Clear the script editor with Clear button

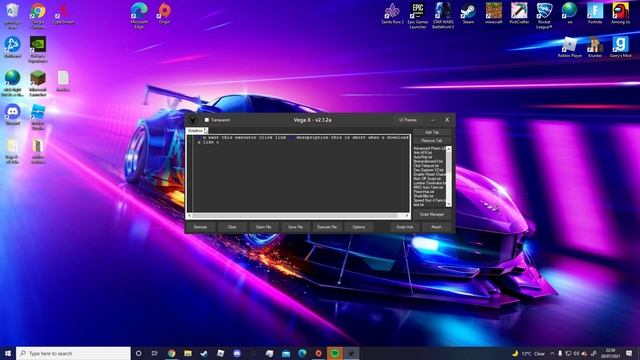tap(232, 227)
